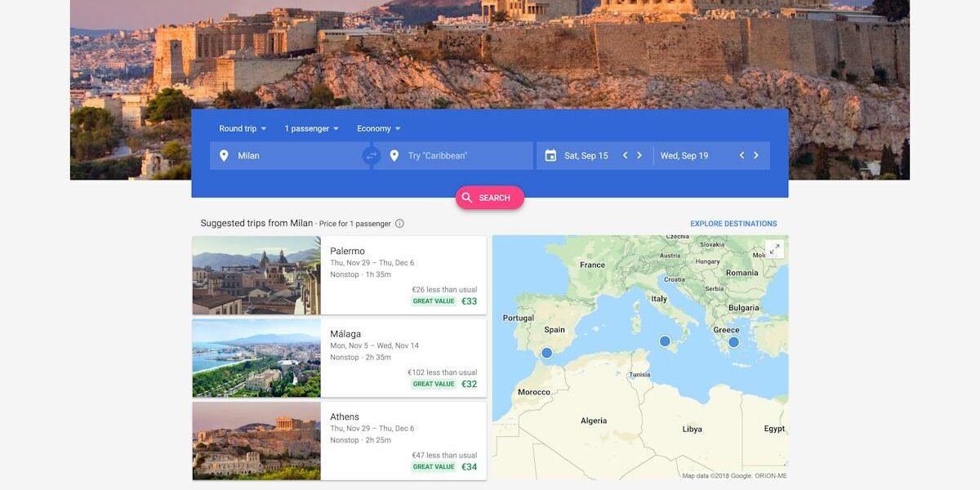The width and height of the screenshot is (980, 490).
Task: Click the GREAT VALUE badge for Athens
Action: point(434,467)
